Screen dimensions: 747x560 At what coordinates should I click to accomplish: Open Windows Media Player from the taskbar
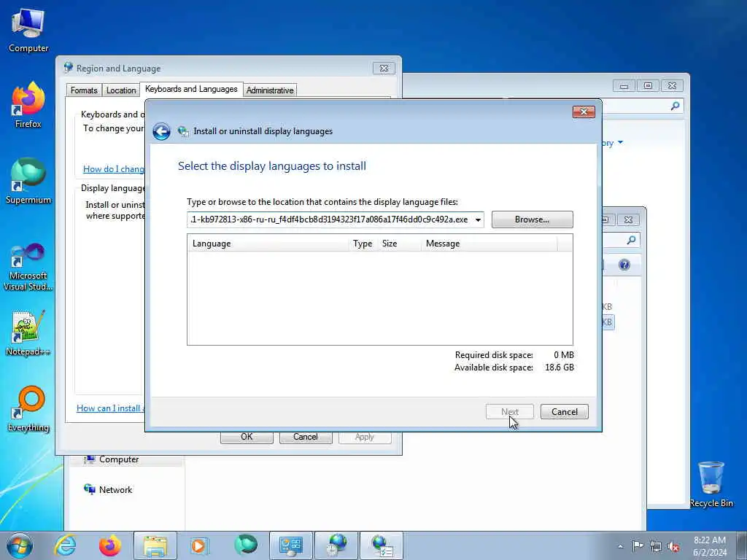[x=199, y=545]
